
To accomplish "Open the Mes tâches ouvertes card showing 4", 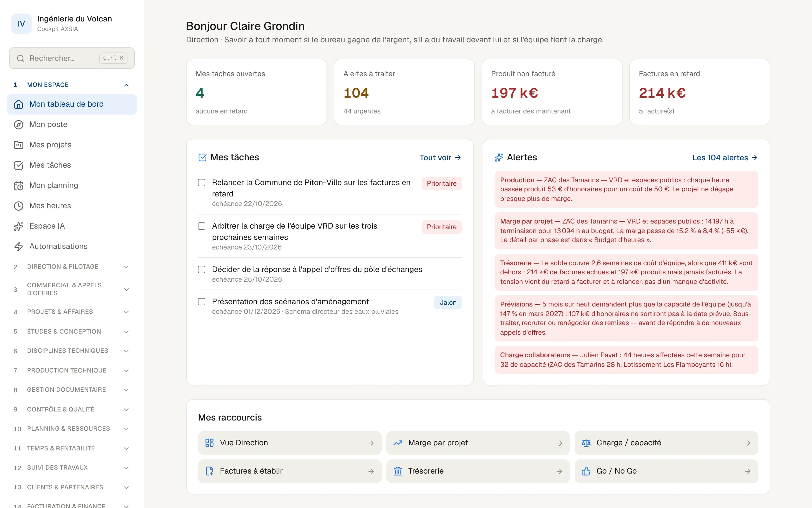I will tap(256, 92).
